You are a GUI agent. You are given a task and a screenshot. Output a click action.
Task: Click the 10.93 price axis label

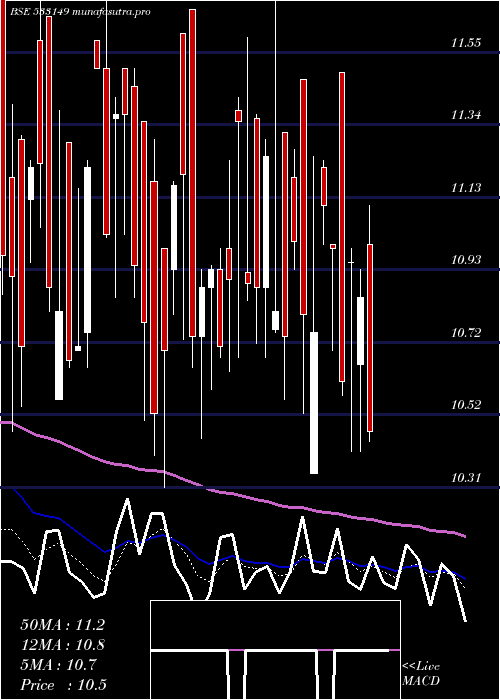tap(466, 259)
